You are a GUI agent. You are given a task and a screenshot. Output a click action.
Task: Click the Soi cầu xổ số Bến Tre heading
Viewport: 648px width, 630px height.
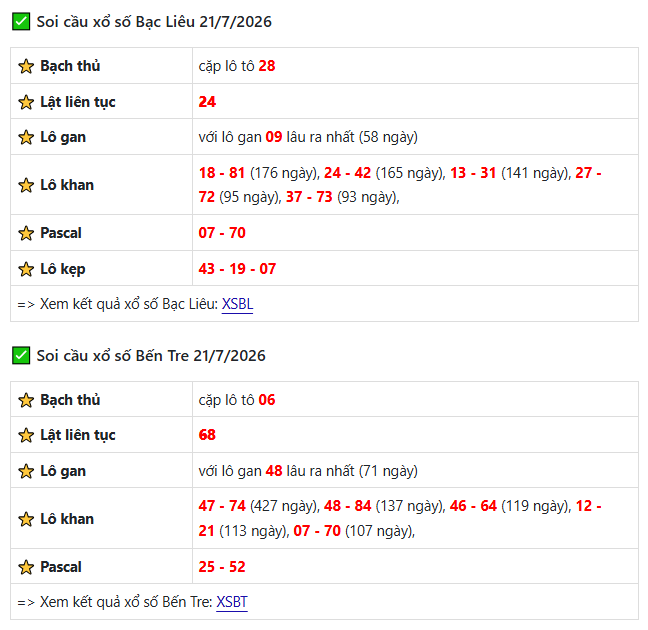(x=151, y=356)
